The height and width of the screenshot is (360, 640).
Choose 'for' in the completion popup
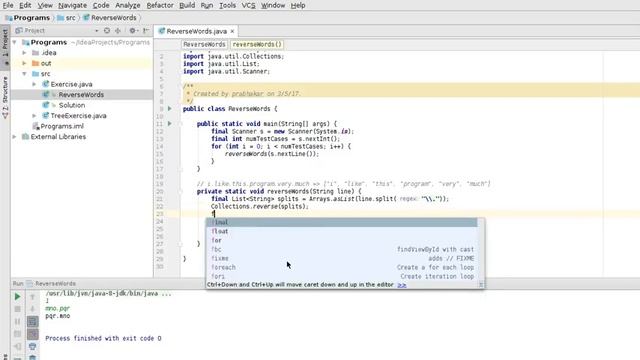(x=342, y=240)
